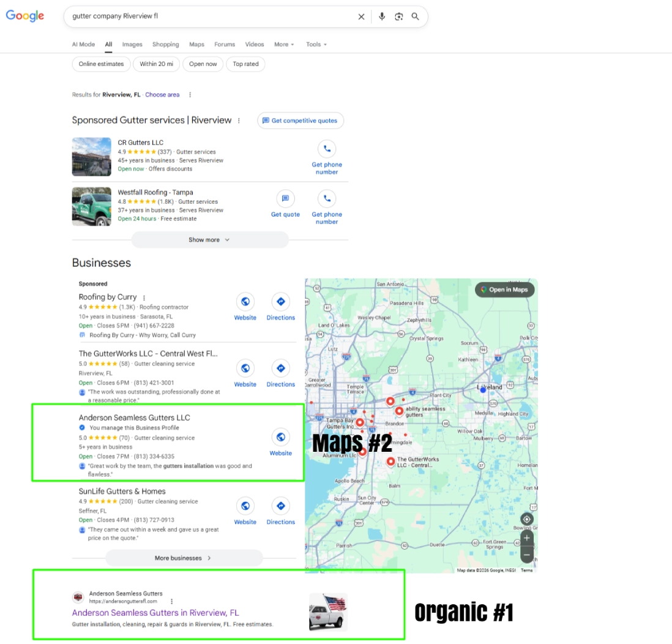Expand Show more sponsored gutter services
672x644 pixels.
click(x=209, y=240)
